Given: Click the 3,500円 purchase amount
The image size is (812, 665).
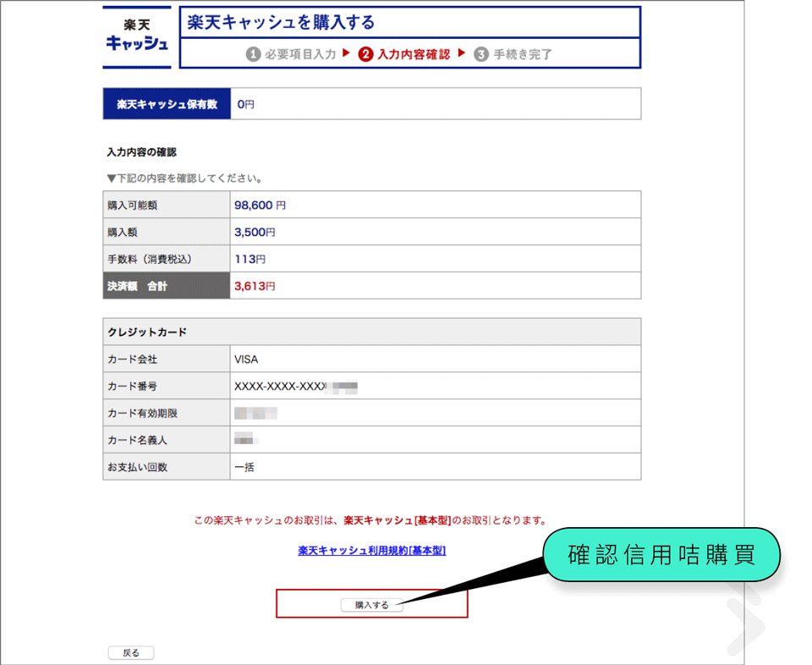Looking at the screenshot, I should (255, 232).
